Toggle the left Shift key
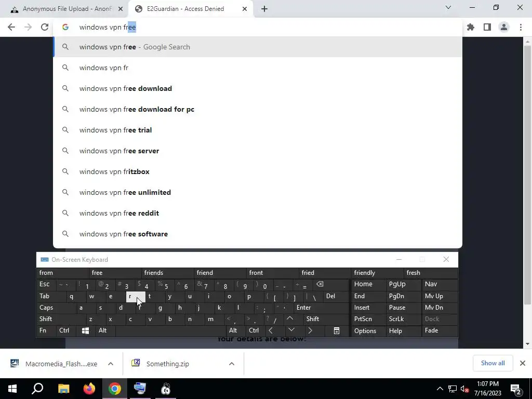Viewport: 532px width, 399px height. coord(61,319)
